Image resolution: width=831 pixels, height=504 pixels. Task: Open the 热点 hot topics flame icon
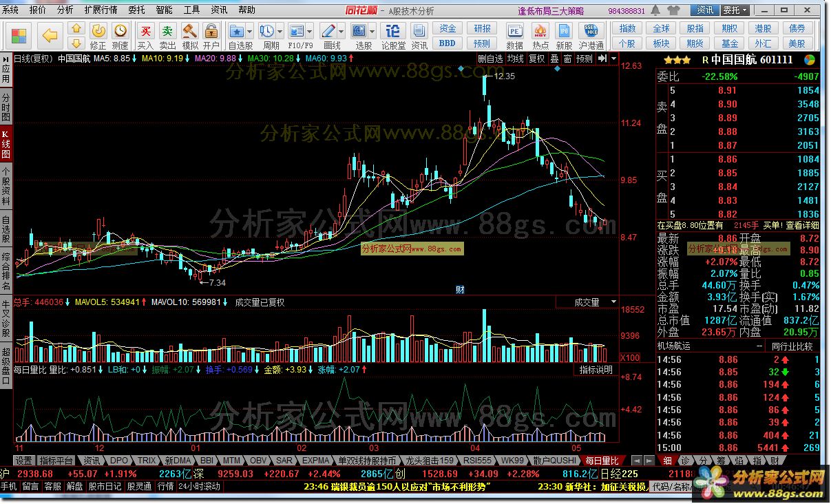pos(540,36)
